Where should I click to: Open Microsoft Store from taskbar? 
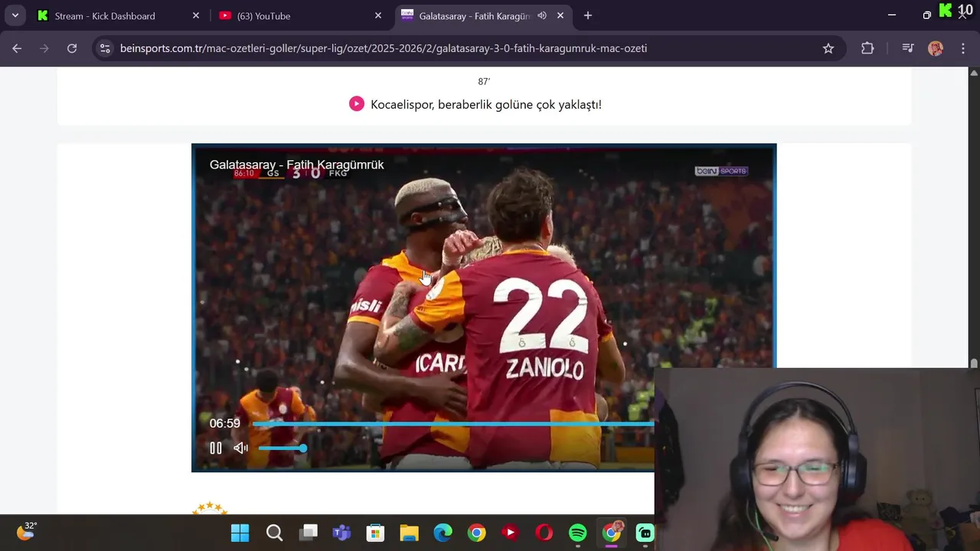coord(375,533)
